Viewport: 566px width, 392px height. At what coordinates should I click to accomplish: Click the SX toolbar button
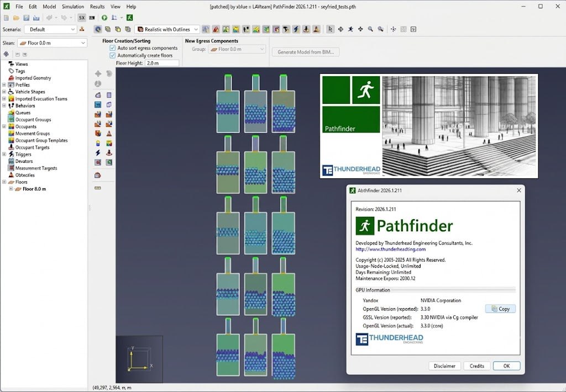(x=82, y=18)
